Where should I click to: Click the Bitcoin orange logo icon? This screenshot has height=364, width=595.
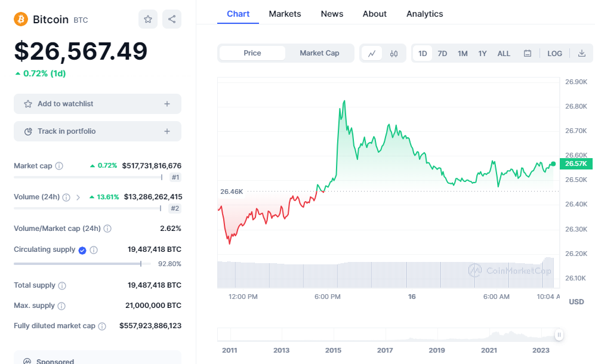point(21,19)
